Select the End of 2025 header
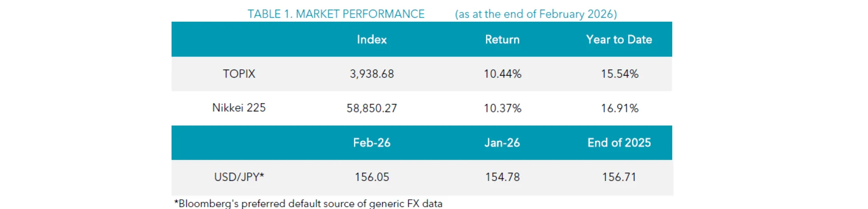This screenshot has height=209, width=868. coord(619,143)
